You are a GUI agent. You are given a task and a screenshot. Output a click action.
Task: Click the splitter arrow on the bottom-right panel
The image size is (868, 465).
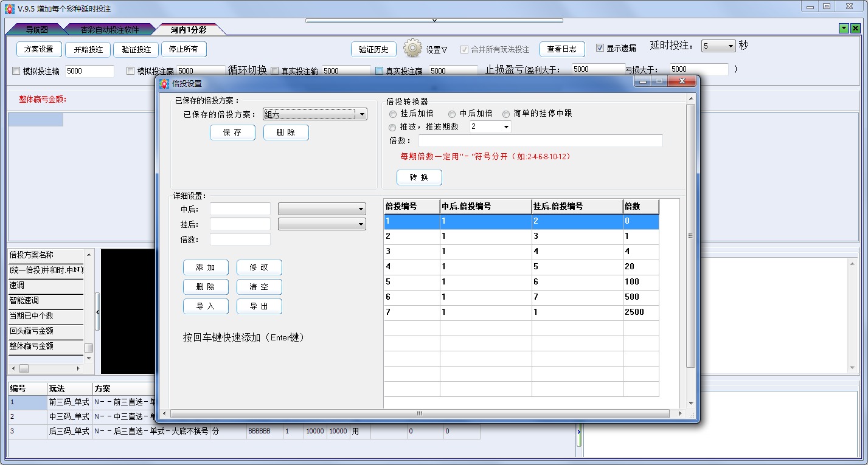tap(579, 432)
